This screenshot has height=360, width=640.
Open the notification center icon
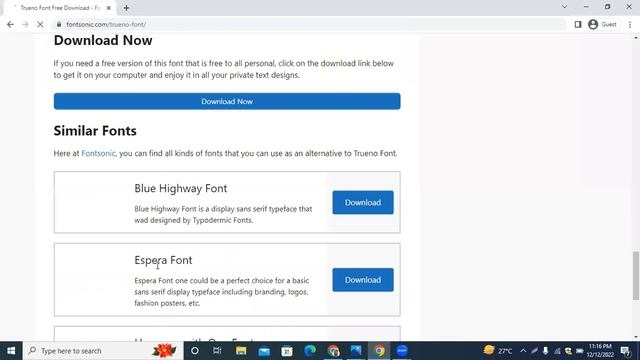(625, 351)
